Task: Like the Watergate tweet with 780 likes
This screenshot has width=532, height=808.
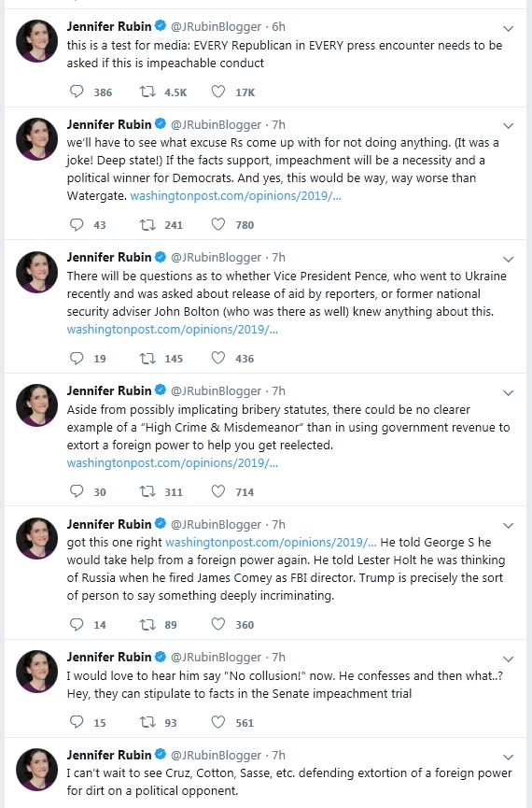Action: coord(218,224)
